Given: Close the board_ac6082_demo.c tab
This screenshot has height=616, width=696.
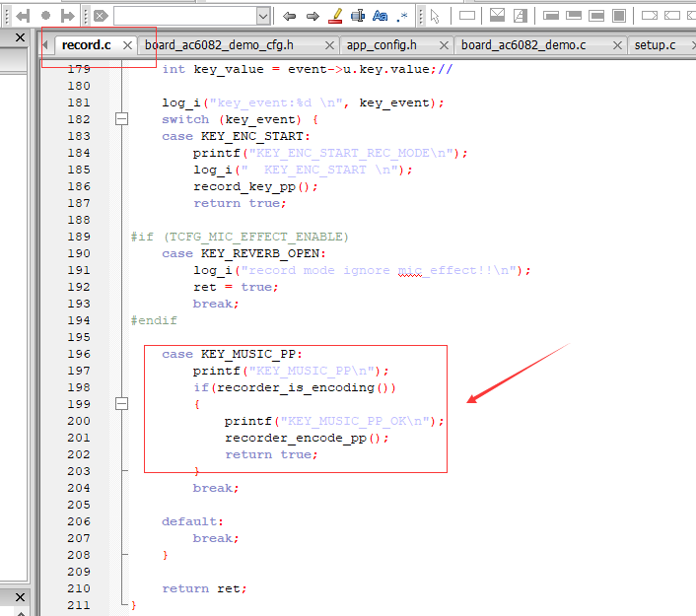Looking at the screenshot, I should [x=617, y=45].
